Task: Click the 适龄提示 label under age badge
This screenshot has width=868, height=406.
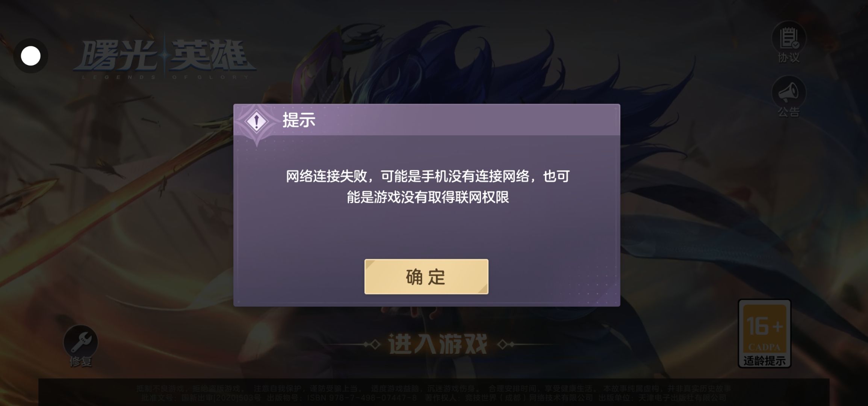Action: coord(765,361)
